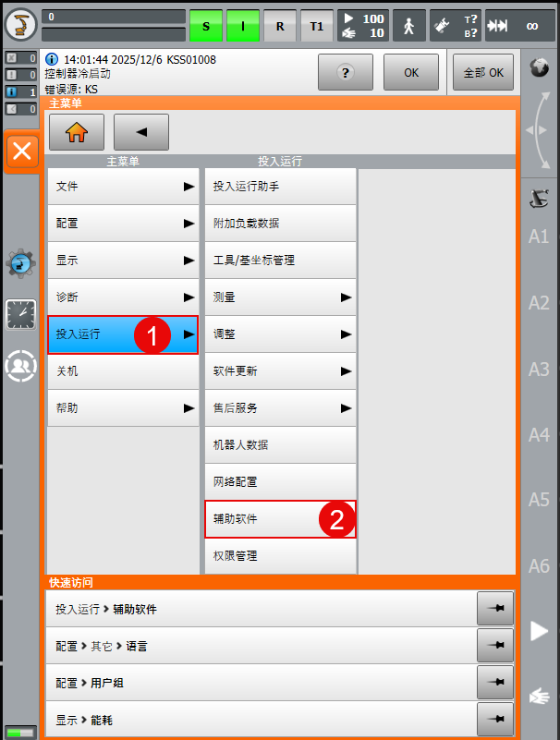This screenshot has width=560, height=740.
Task: Toggle the S submit interpreter status
Action: coord(205,26)
